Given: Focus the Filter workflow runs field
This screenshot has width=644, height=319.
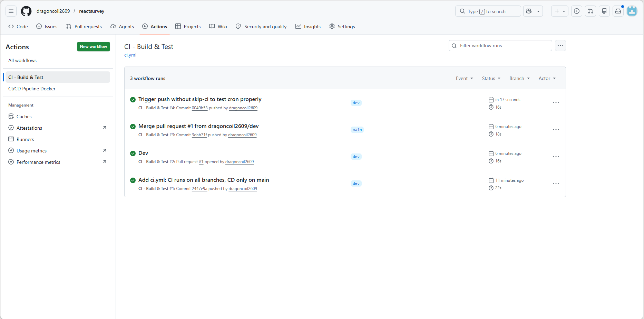Looking at the screenshot, I should (x=500, y=46).
